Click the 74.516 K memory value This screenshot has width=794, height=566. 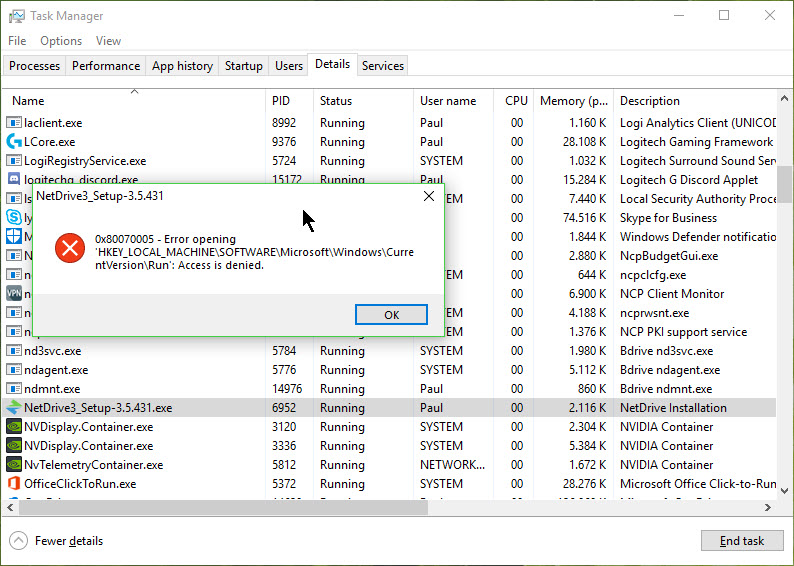point(584,218)
